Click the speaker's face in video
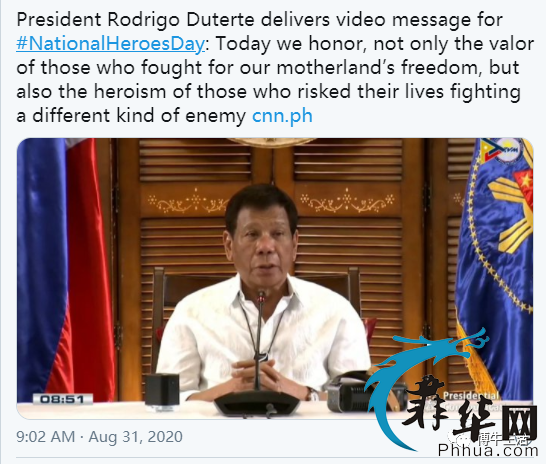546x464 pixels. 263,240
